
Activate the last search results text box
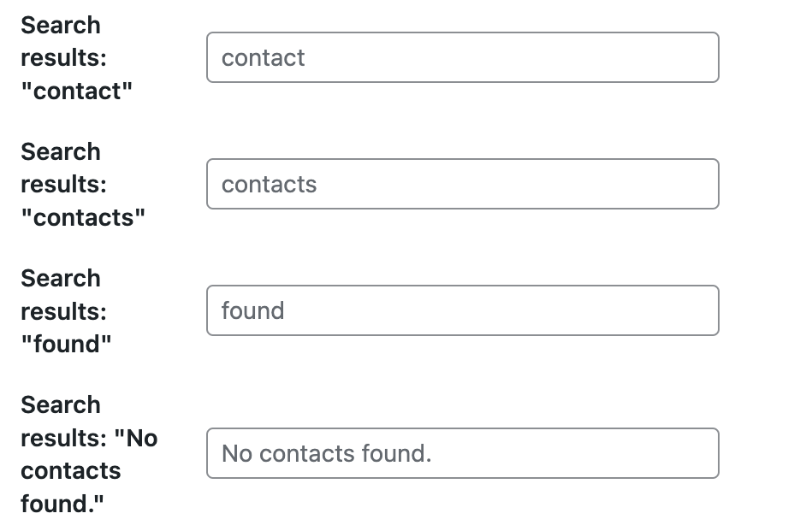click(462, 453)
